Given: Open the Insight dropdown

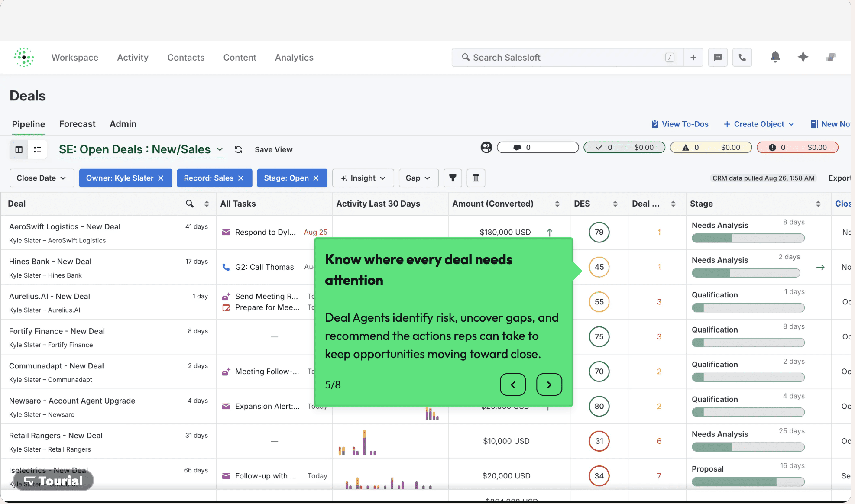Looking at the screenshot, I should [363, 178].
